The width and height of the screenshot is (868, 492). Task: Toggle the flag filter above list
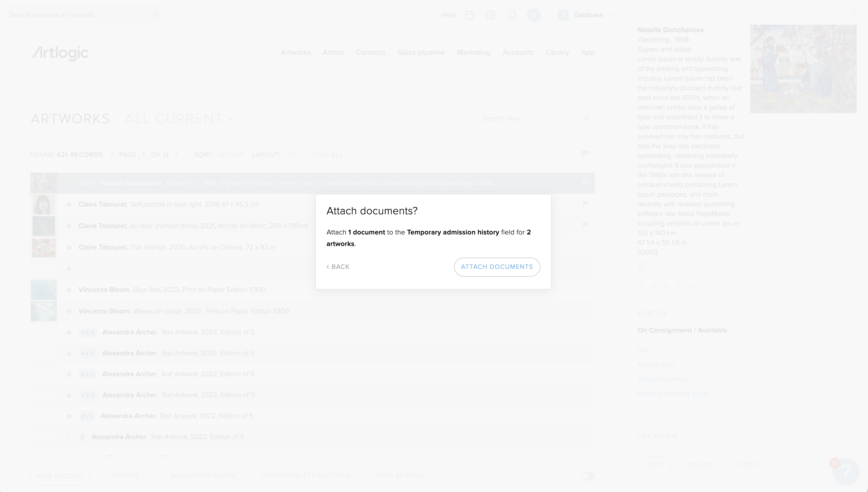[x=585, y=154]
